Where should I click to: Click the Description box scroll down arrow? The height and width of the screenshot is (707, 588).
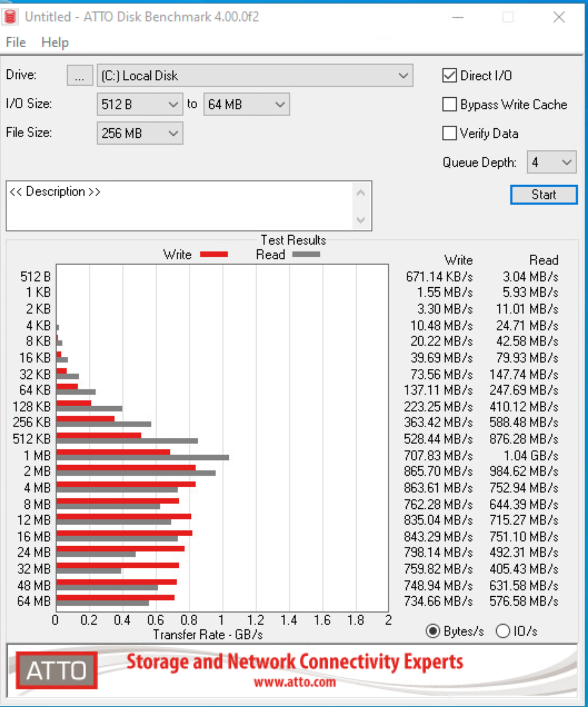coord(361,220)
